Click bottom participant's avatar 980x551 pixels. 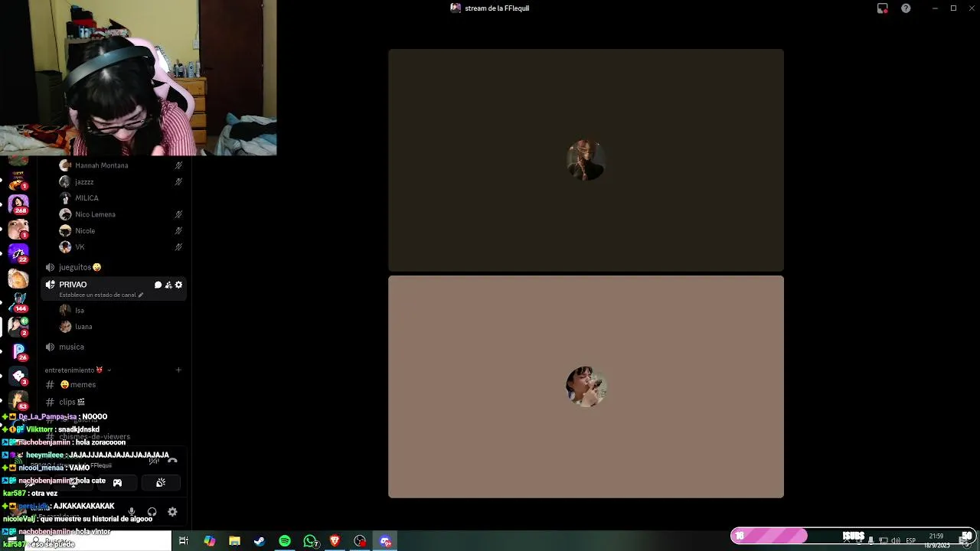coord(586,386)
